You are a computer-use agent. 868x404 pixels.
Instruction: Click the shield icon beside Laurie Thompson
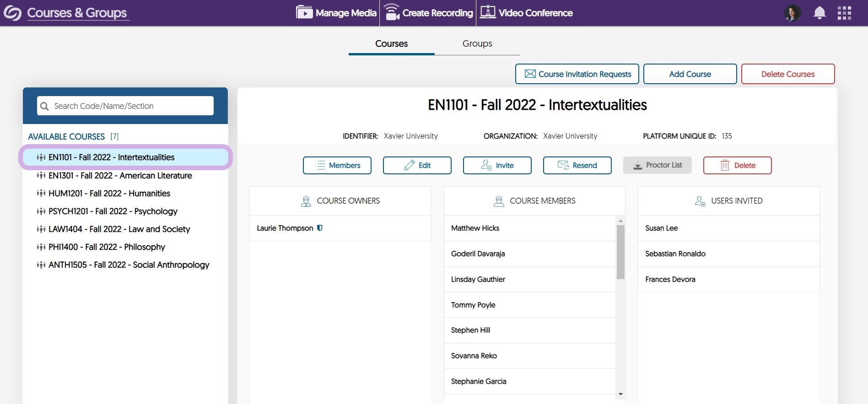pos(320,228)
